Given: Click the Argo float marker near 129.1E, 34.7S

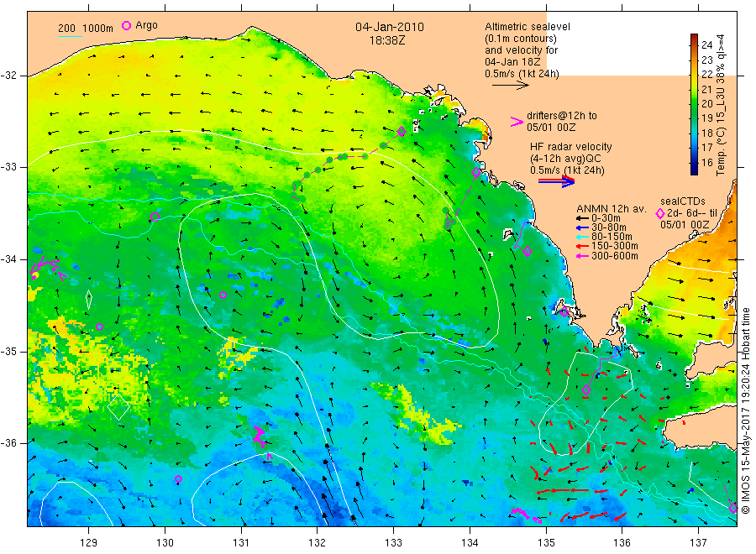Looking at the screenshot, I should (x=99, y=327).
